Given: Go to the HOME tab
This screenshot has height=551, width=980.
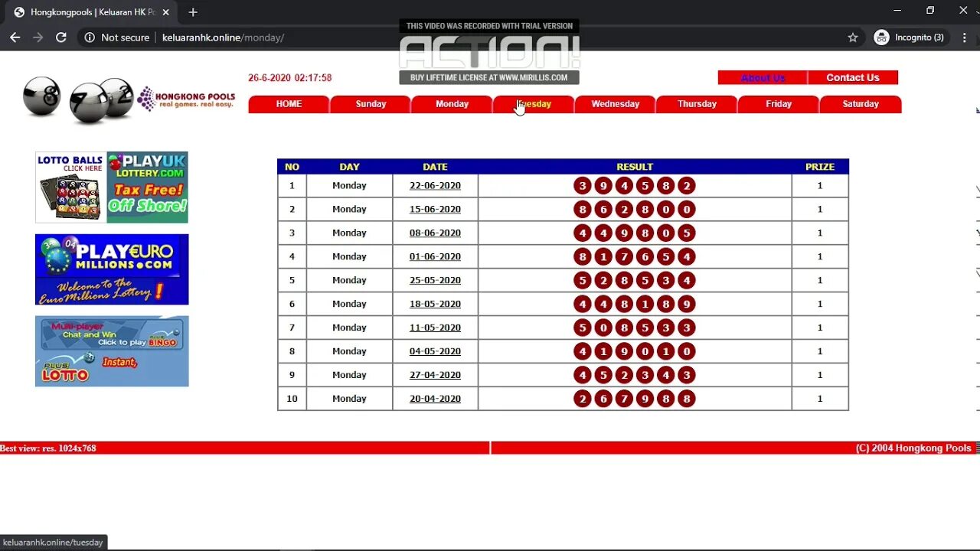Looking at the screenshot, I should tap(289, 104).
